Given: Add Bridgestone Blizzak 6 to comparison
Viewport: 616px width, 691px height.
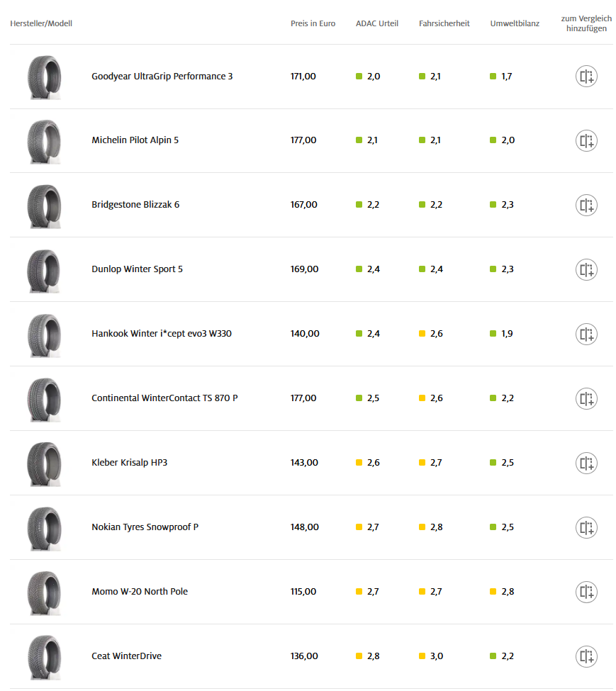Looking at the screenshot, I should (586, 205).
